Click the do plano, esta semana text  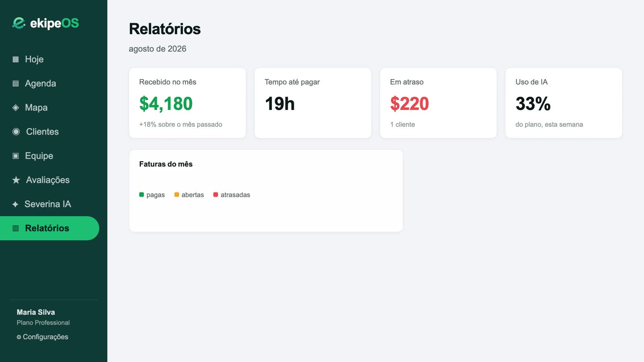click(549, 125)
